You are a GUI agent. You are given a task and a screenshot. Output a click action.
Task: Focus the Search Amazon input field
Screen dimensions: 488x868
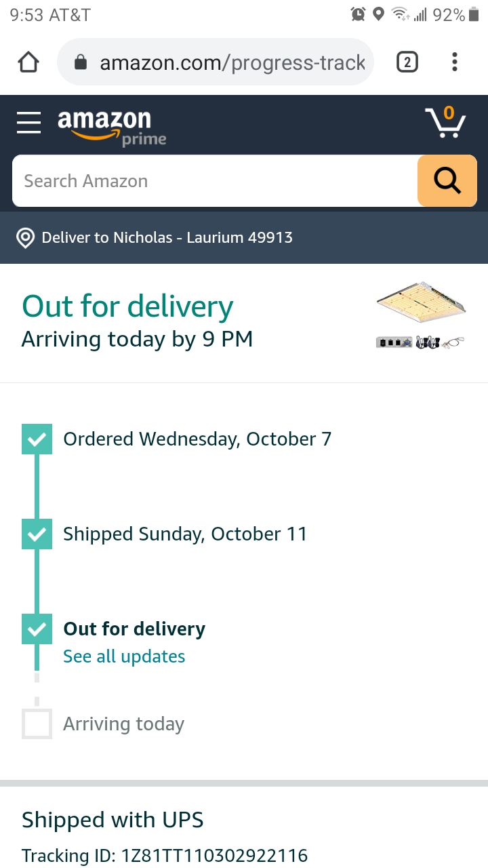(x=213, y=181)
